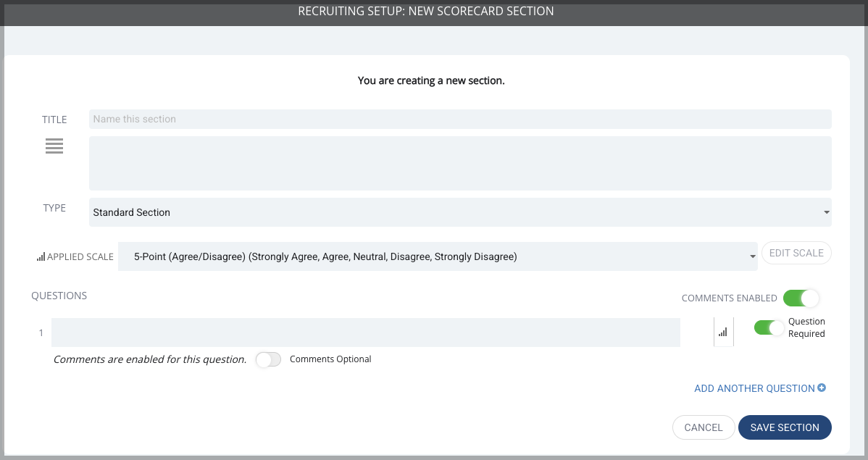Viewport: 868px width, 460px height.
Task: Click the plus icon beside Add Another Question
Action: pos(822,388)
